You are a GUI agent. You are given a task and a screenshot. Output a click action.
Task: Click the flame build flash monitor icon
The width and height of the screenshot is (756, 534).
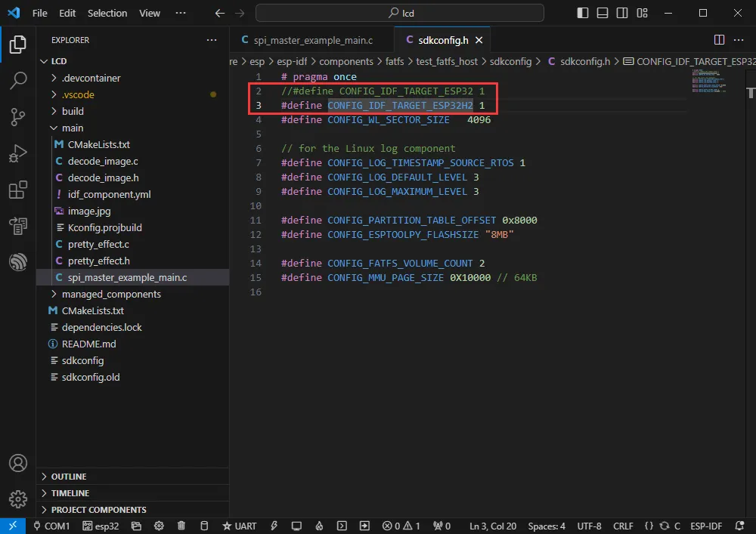pyautogui.click(x=319, y=526)
